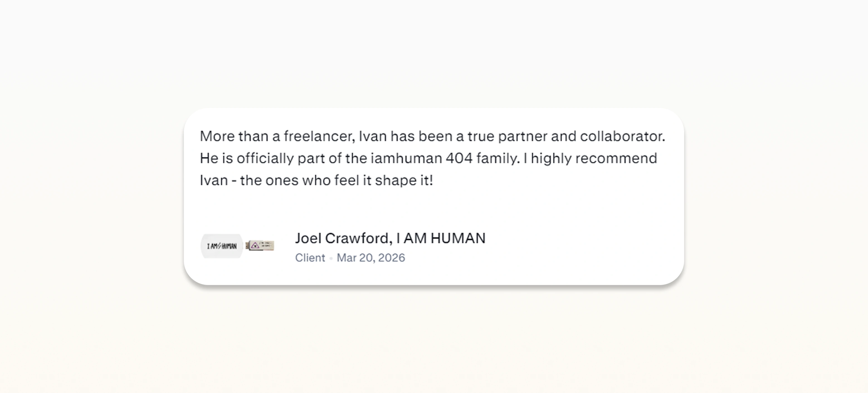Screen dimensions: 868x393
Task: Click the number "404" in the testimonial
Action: click(x=459, y=158)
